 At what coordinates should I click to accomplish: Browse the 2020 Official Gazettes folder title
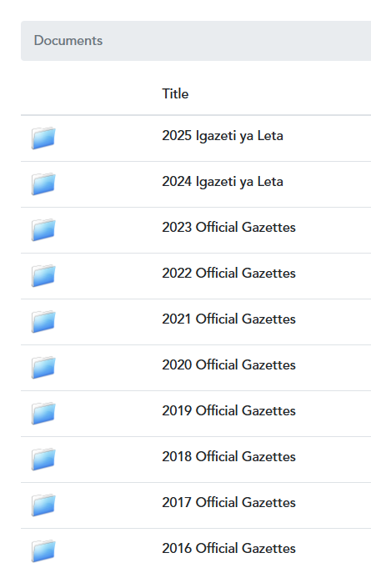pyautogui.click(x=228, y=364)
